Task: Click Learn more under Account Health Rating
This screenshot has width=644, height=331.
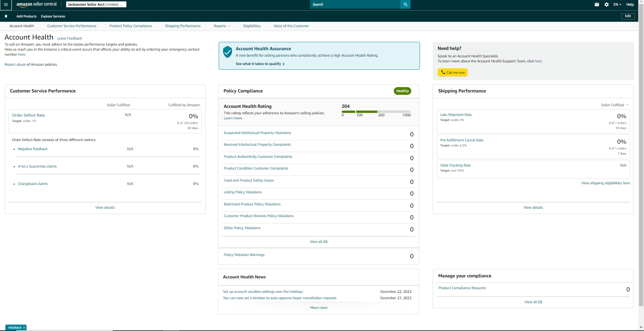Action: coord(233,118)
